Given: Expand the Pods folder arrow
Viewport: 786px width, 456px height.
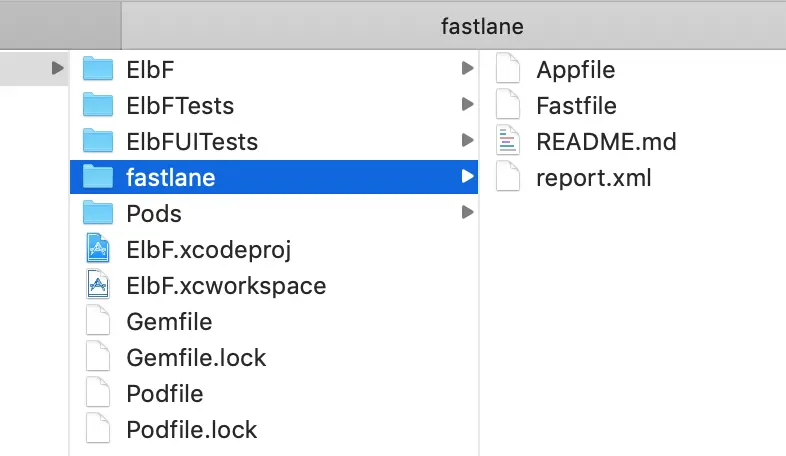Looking at the screenshot, I should [467, 213].
